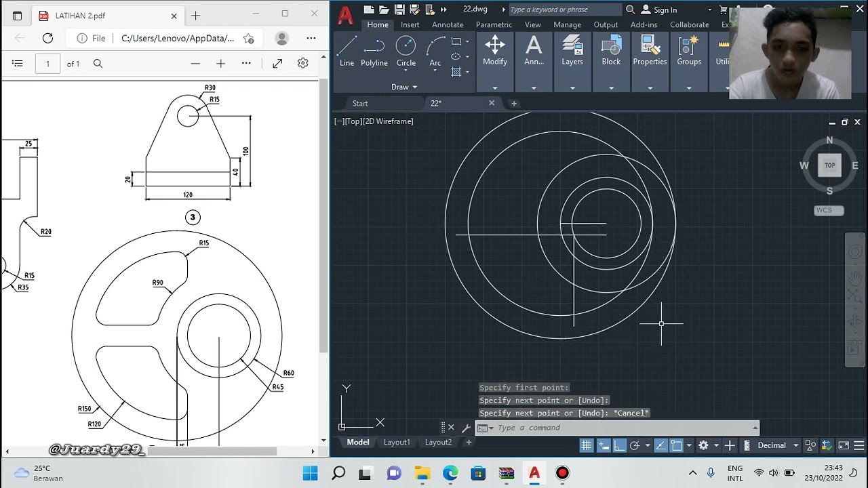Open status bar Customization menu icon
Image resolution: width=868 pixels, height=488 pixels.
point(859,445)
